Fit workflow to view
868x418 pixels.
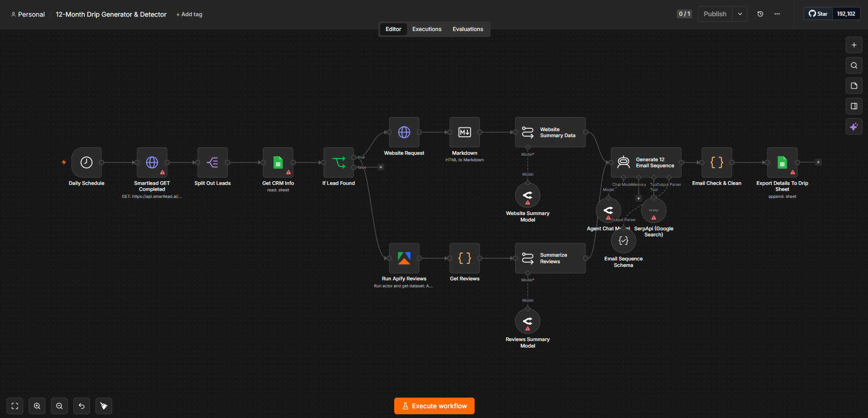pos(15,406)
